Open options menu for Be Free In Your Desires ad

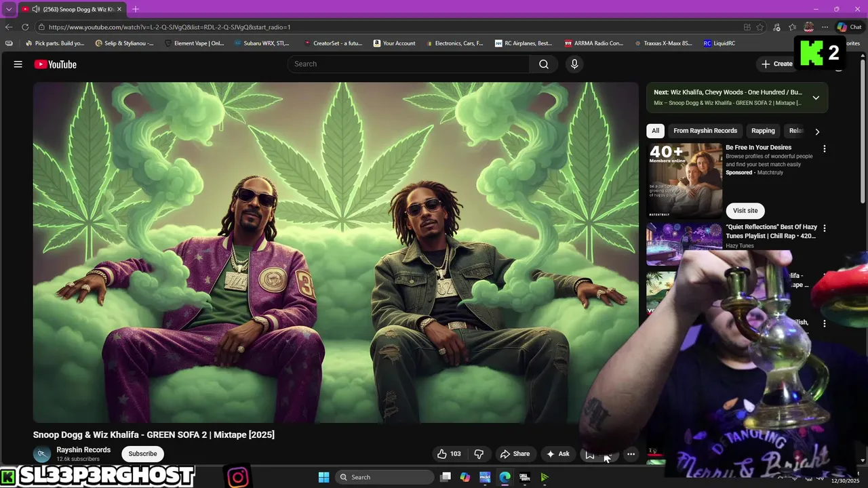(825, 148)
